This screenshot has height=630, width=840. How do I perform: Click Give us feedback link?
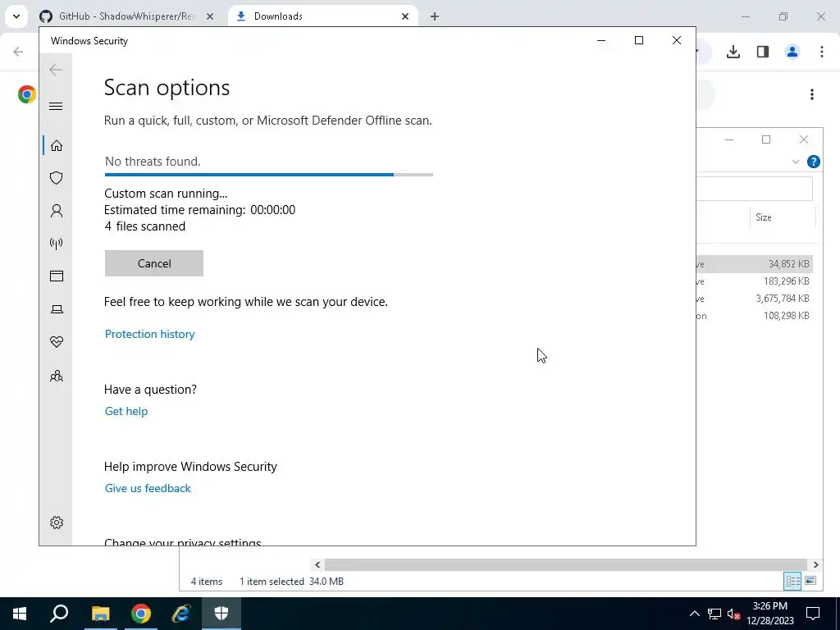(x=148, y=488)
